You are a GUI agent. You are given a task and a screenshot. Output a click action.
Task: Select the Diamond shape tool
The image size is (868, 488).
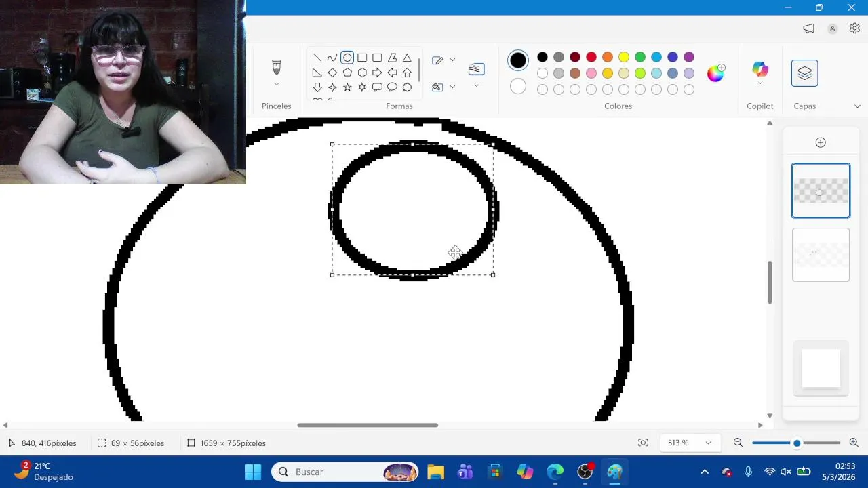[332, 73]
